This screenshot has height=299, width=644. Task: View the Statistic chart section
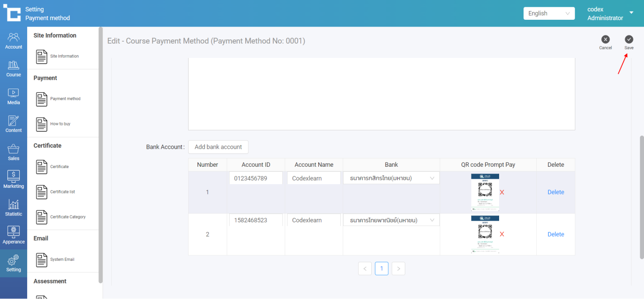click(13, 208)
